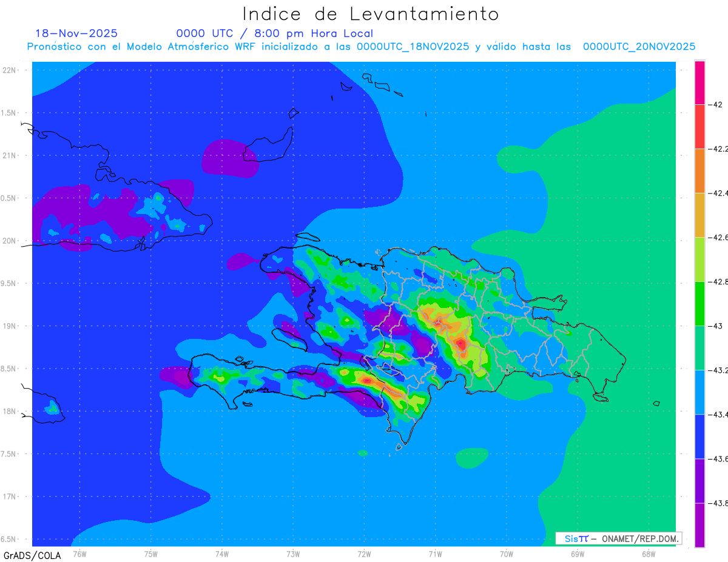
Task: Click the '-42' colorbar value
Action: point(716,104)
